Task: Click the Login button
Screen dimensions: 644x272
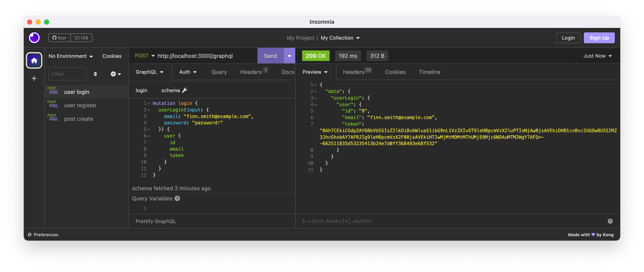Action: pyautogui.click(x=568, y=38)
